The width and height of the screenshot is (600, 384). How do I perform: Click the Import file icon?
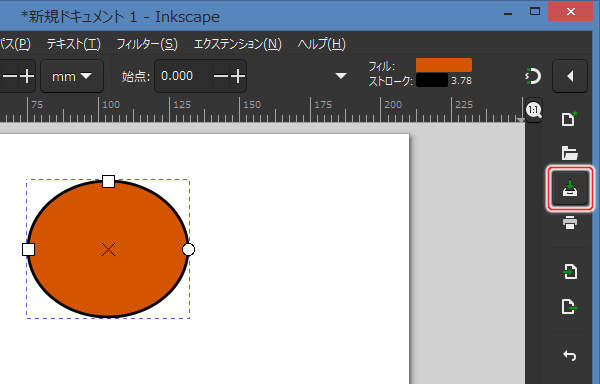point(570,272)
